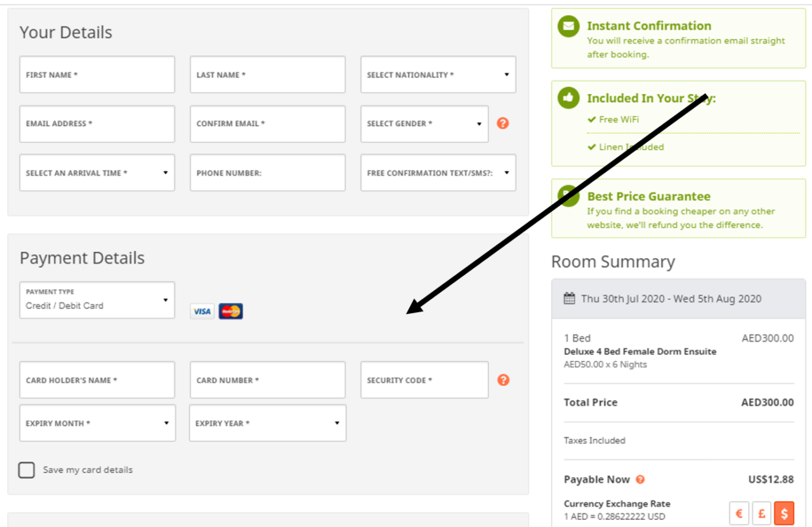
Task: Click the Best Price Guarantee badge icon
Action: pyautogui.click(x=567, y=197)
